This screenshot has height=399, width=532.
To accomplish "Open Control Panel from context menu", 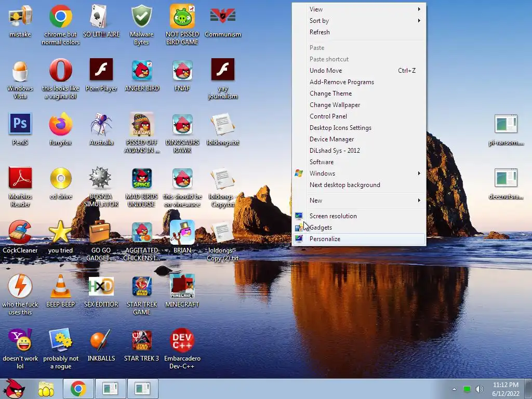I will [x=359, y=116].
